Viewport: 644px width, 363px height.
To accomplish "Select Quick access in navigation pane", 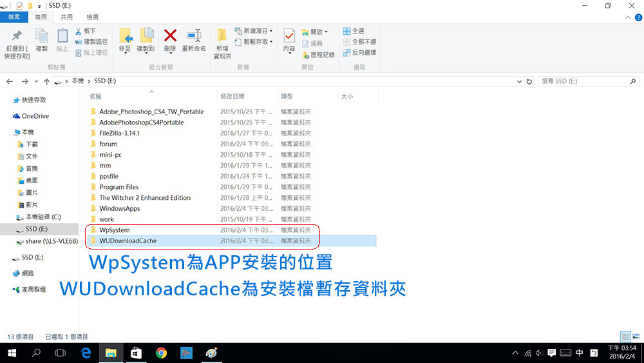I will click(x=30, y=100).
